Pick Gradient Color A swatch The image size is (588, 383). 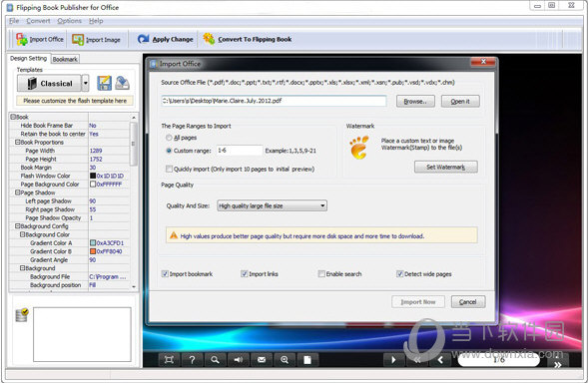point(93,242)
